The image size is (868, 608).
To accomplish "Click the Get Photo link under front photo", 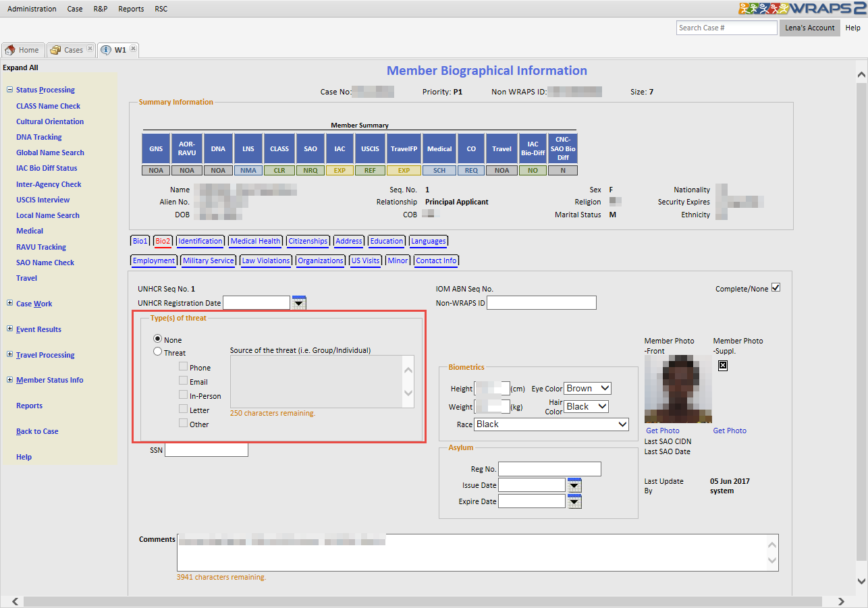I will click(662, 431).
